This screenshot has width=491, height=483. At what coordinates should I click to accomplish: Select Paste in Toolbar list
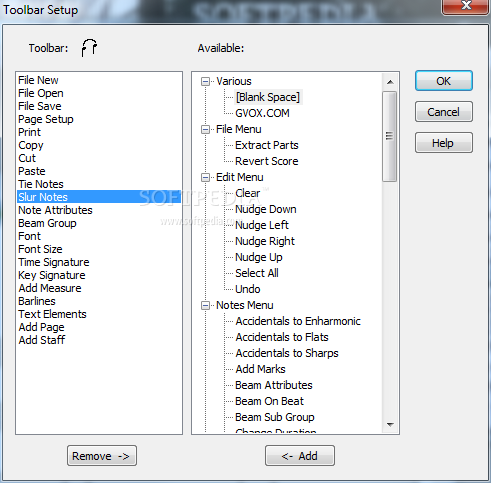tap(99, 171)
